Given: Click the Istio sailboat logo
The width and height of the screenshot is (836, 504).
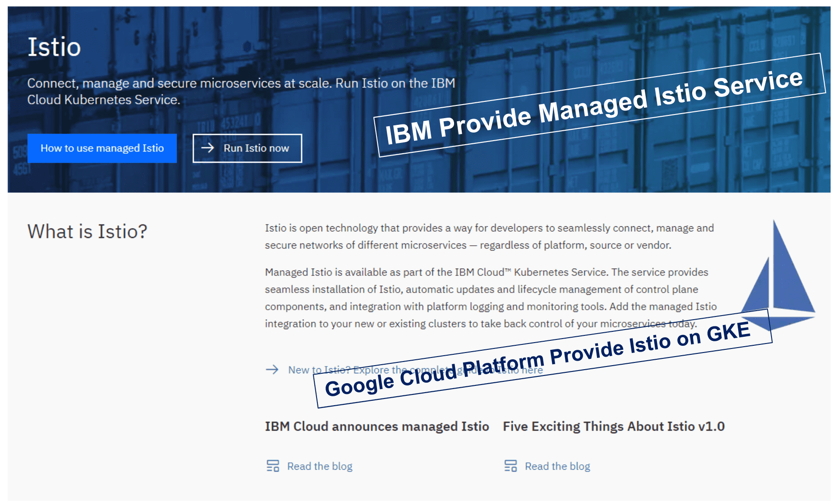Looking at the screenshot, I should (x=778, y=275).
